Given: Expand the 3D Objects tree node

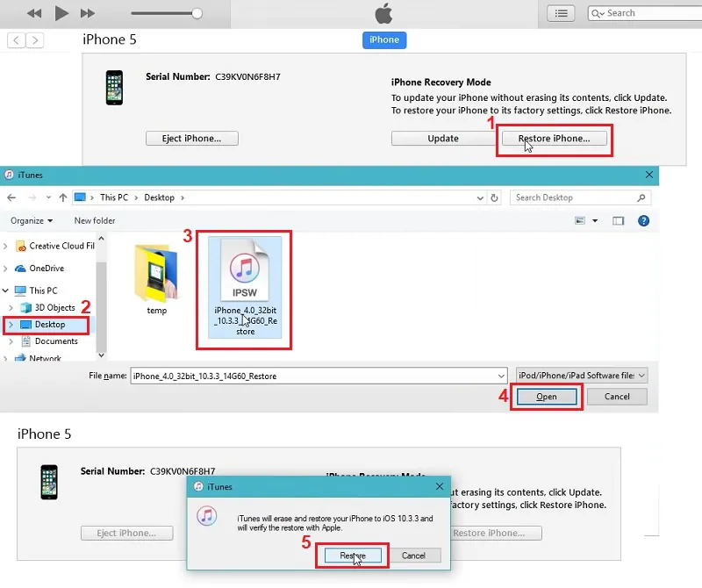Looking at the screenshot, I should [11, 308].
